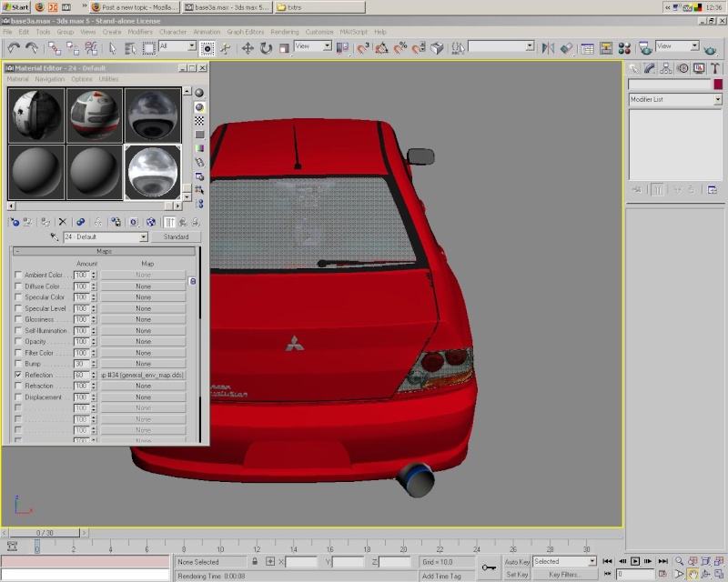Open the 24 - Default material name dropdown

pyautogui.click(x=144, y=236)
